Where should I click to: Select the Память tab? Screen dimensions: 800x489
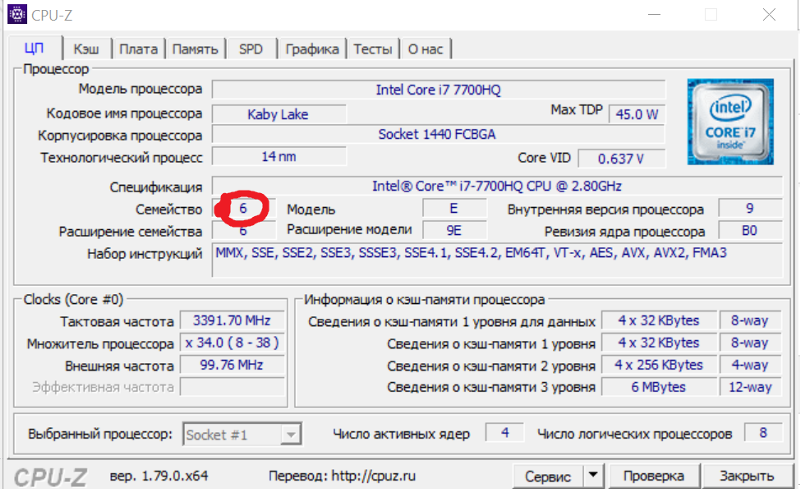195,49
